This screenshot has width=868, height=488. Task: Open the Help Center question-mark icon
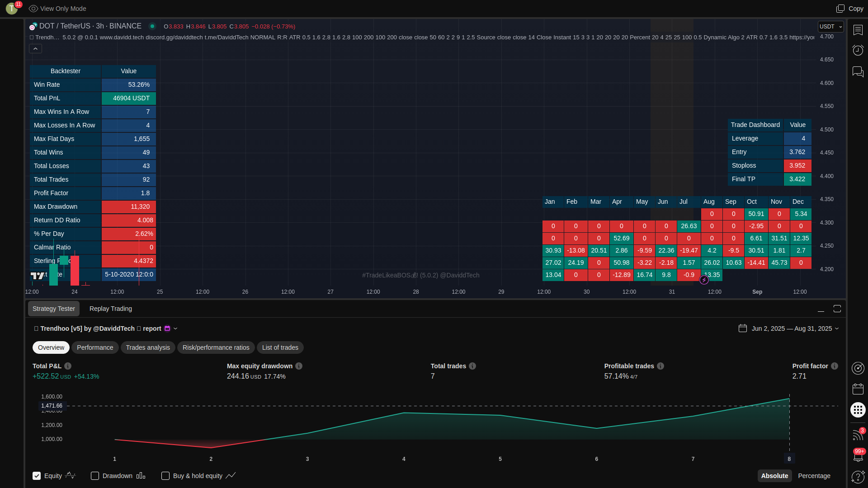pos(858,477)
